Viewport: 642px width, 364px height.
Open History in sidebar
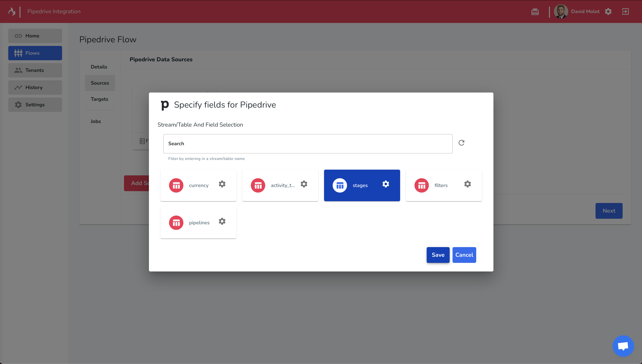(35, 88)
